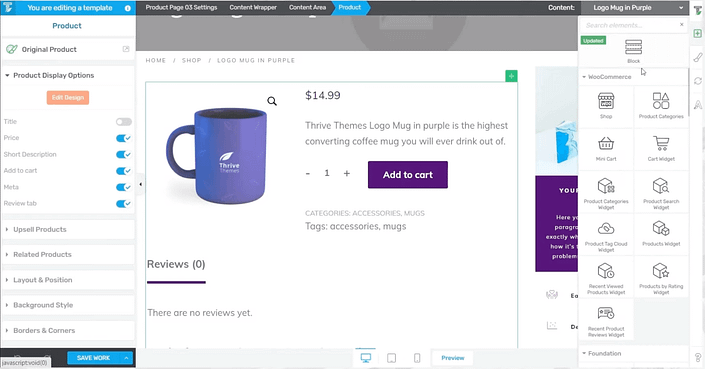Add the Recent Viewed Products Widget
Screen dimensions: 705x369
tap(606, 277)
